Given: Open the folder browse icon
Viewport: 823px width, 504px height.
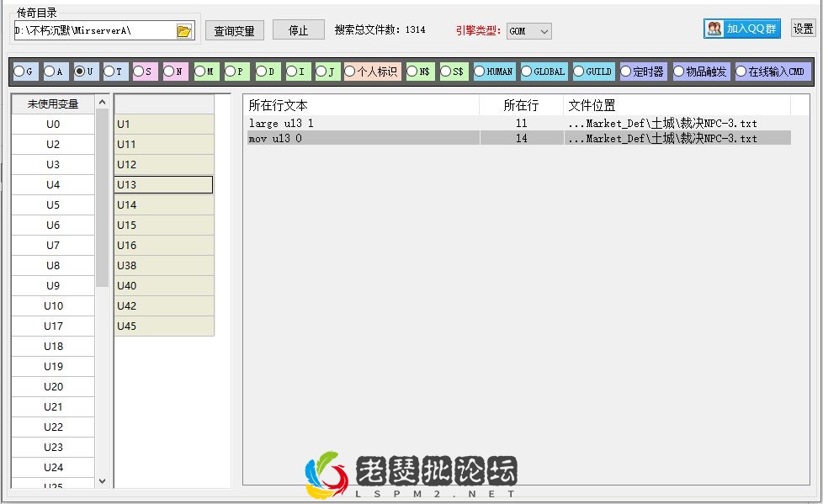Looking at the screenshot, I should pyautogui.click(x=183, y=31).
